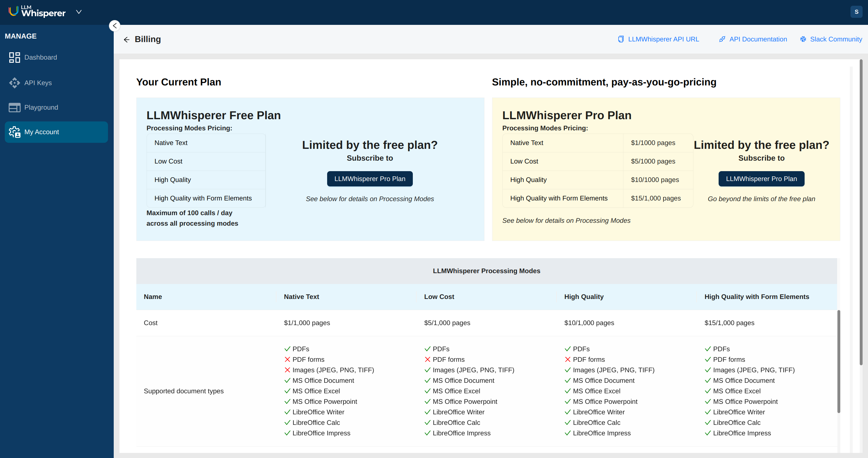Image resolution: width=868 pixels, height=458 pixels.
Task: Click the Playground panel icon
Action: tap(14, 107)
